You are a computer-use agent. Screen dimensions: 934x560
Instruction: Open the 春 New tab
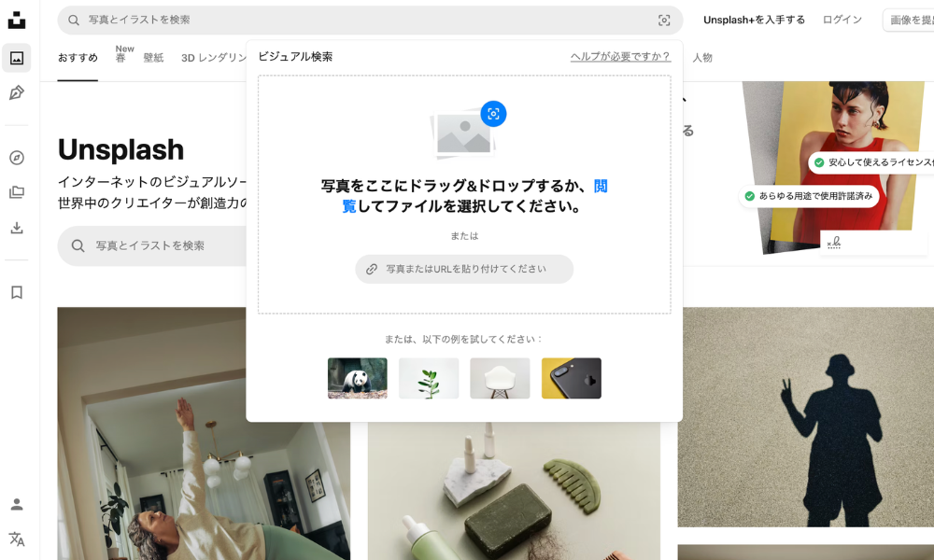point(121,57)
